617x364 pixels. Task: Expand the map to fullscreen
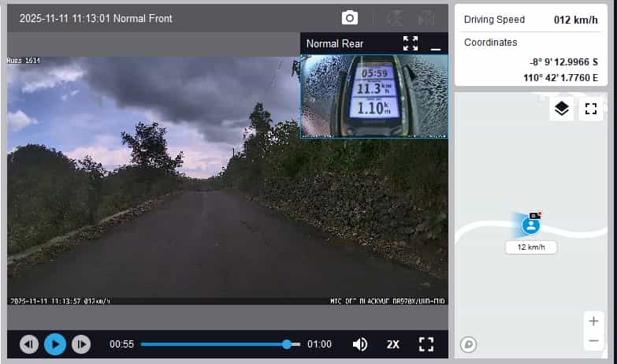click(590, 109)
